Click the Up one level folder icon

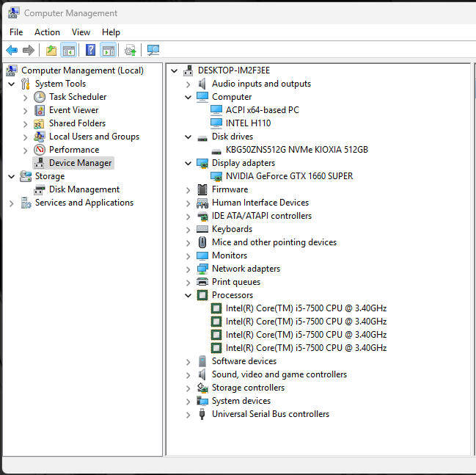pyautogui.click(x=51, y=50)
